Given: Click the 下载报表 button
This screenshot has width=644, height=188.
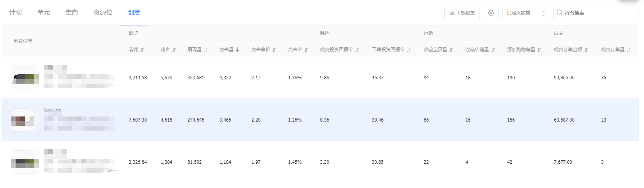Looking at the screenshot, I should click(x=462, y=13).
